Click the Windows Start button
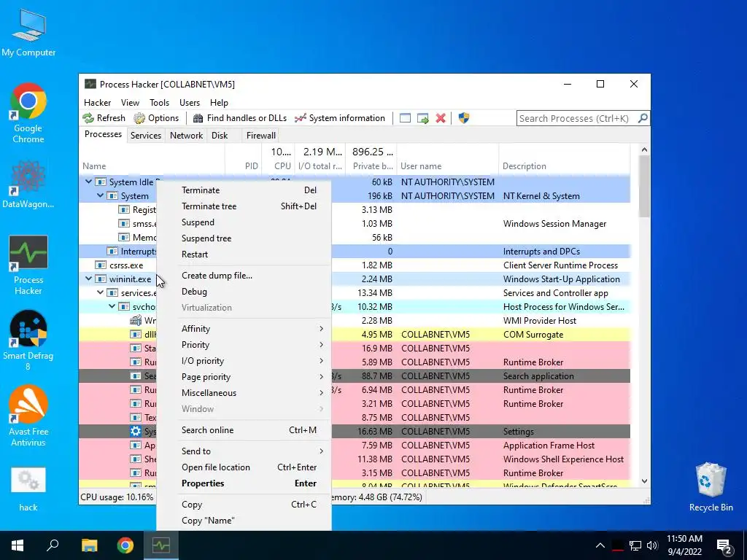Screen dimensions: 747x560 point(18,545)
